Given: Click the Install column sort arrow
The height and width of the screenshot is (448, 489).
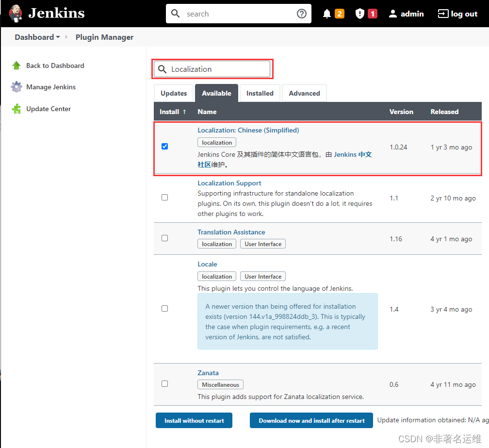Looking at the screenshot, I should (x=184, y=112).
